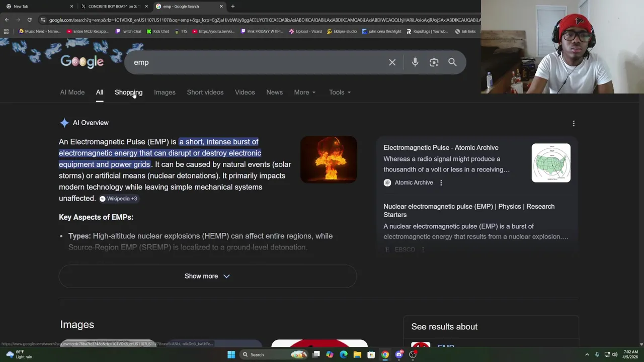Image resolution: width=644 pixels, height=362 pixels.
Task: View site information icon in address bar
Action: pos(43,20)
